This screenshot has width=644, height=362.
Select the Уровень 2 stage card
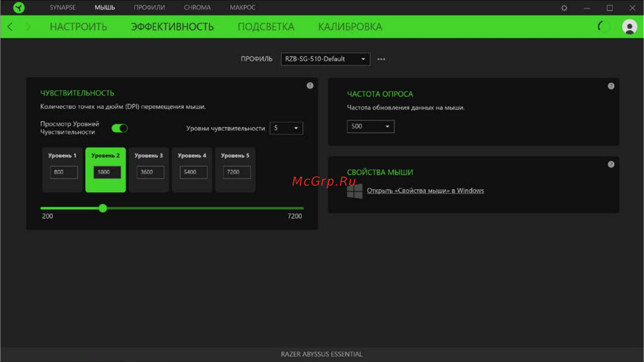click(106, 170)
